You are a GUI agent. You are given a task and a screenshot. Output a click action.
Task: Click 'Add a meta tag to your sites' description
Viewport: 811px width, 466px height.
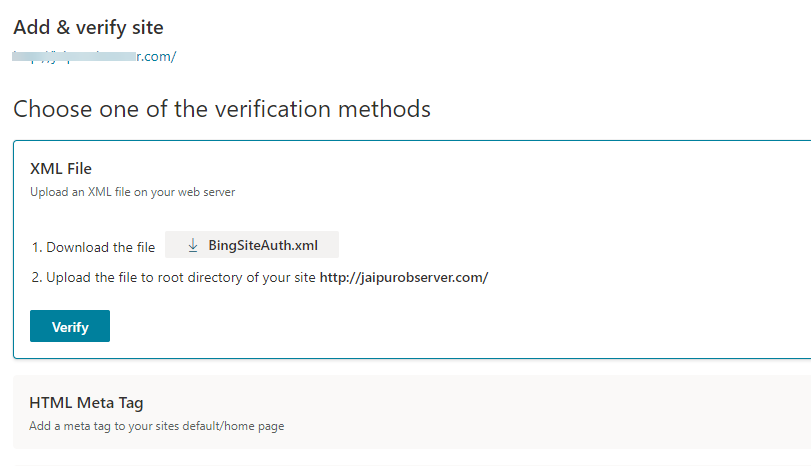point(157,426)
